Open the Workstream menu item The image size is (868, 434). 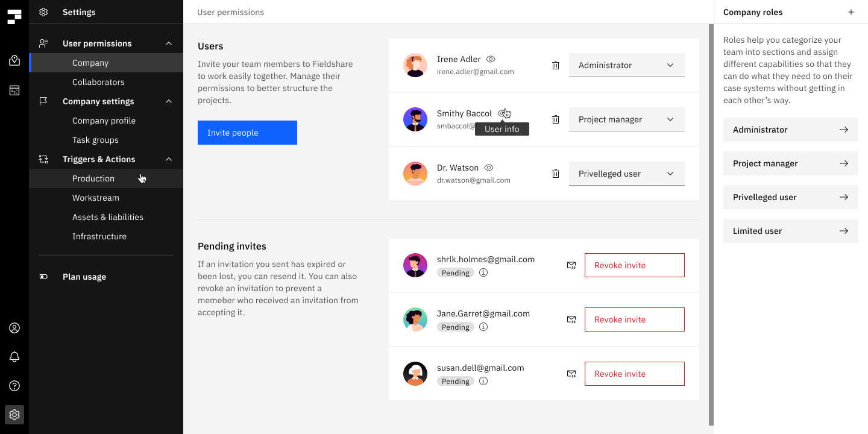click(x=96, y=198)
